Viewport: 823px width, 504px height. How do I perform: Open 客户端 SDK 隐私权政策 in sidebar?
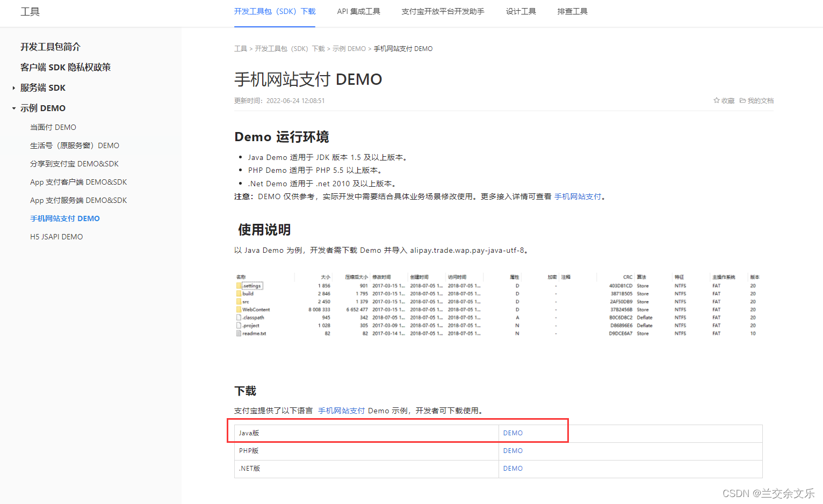(66, 67)
